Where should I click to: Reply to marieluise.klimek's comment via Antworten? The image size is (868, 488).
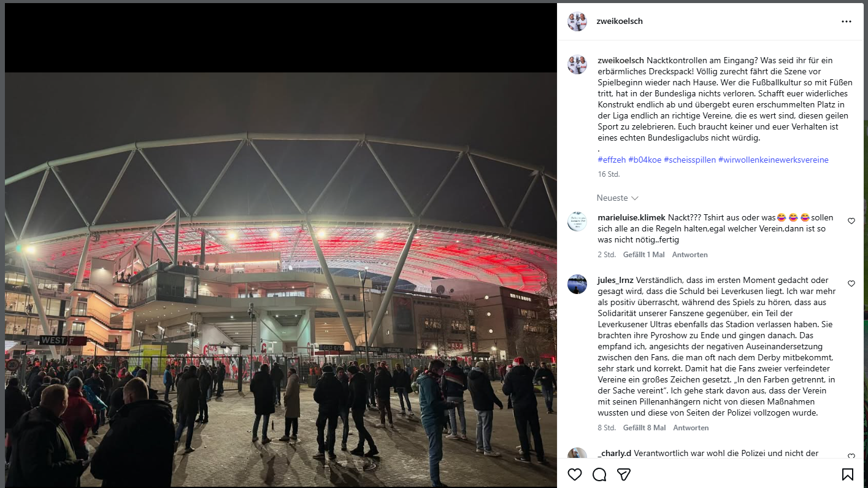[x=689, y=255]
